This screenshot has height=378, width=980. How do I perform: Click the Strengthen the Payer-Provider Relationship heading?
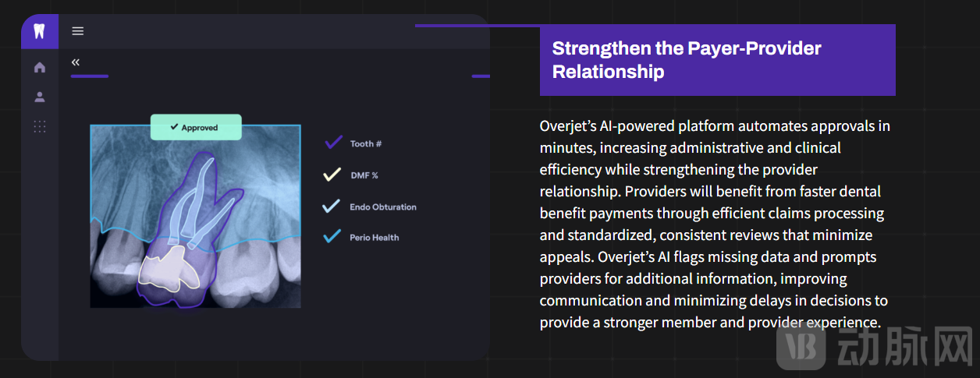tap(687, 60)
